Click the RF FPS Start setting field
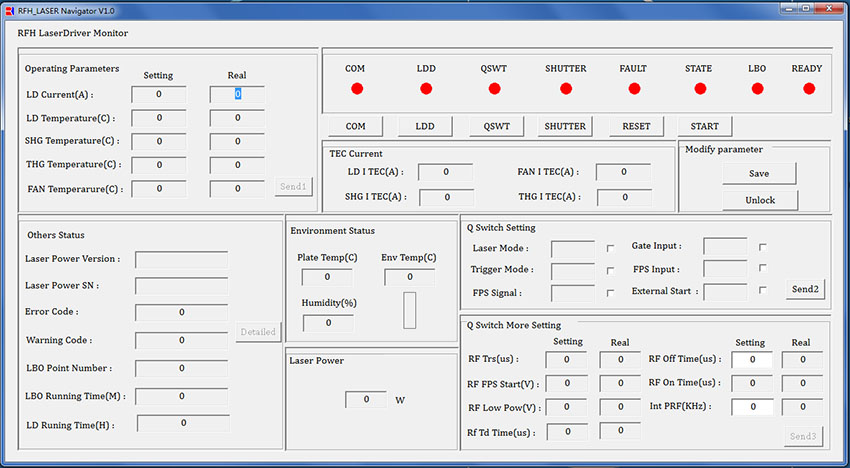This screenshot has width=850, height=468. pyautogui.click(x=566, y=383)
